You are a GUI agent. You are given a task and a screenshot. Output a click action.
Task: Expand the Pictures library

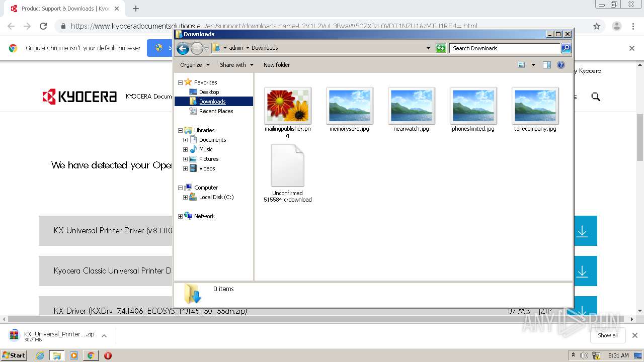click(185, 159)
